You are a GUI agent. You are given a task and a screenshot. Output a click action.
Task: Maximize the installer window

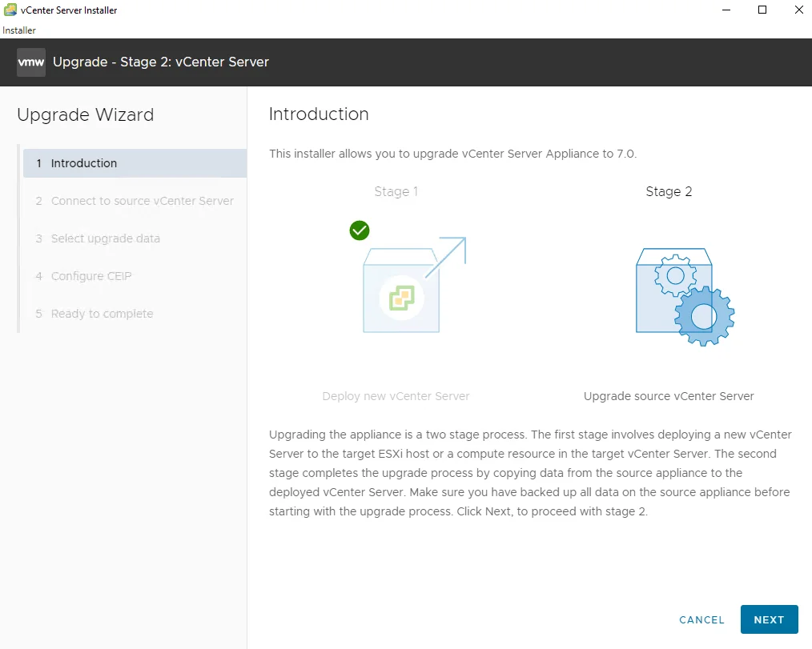[x=762, y=10]
